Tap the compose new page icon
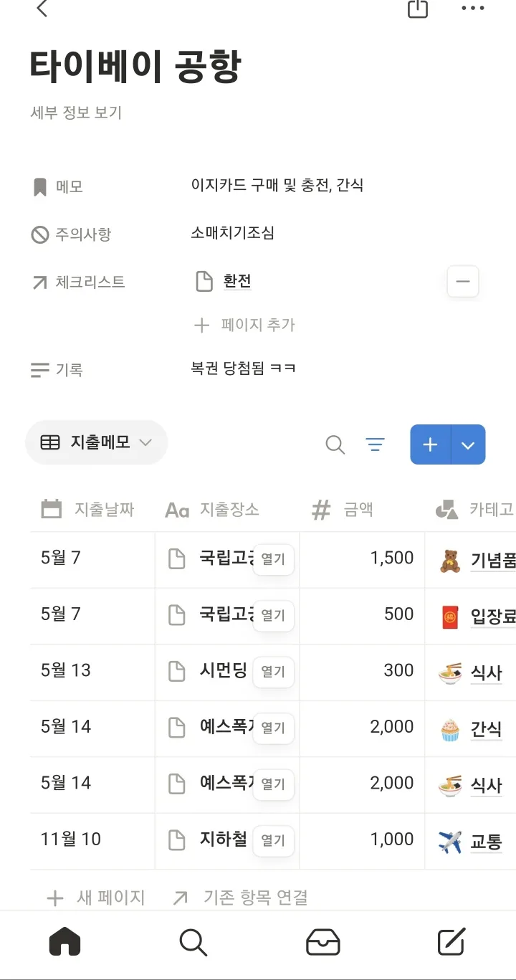516x980 pixels. 451,942
